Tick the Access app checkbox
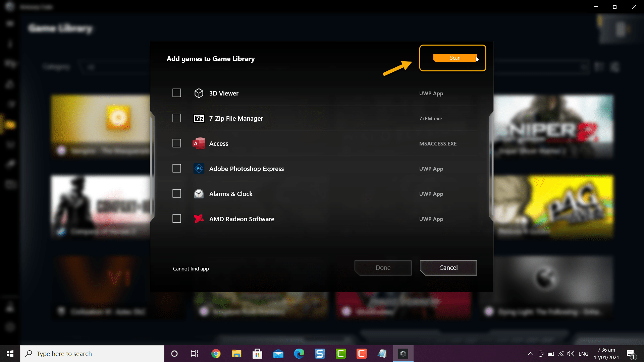 click(177, 143)
